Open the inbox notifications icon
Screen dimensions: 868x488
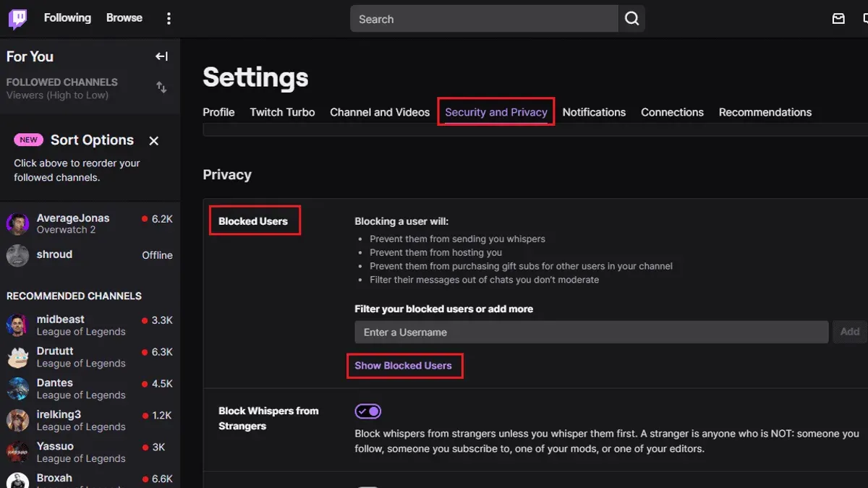(x=838, y=19)
